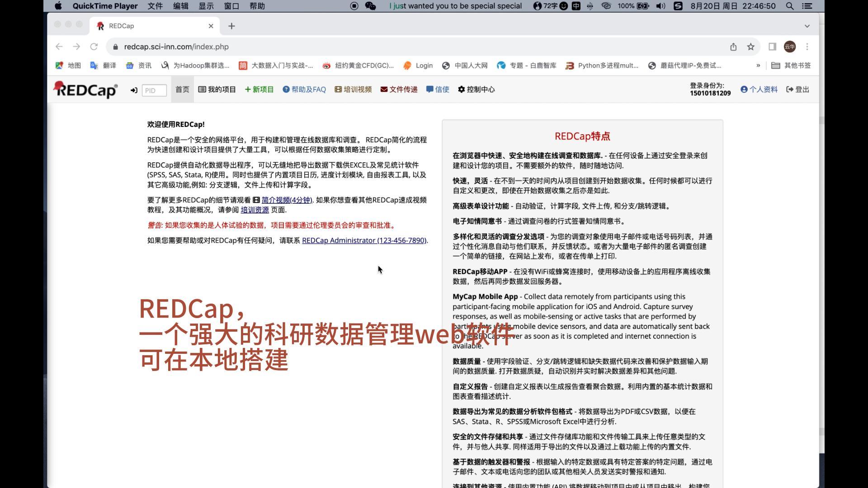Screen dimensions: 868x488
Task: Open 中国人大网 bookmark
Action: [x=465, y=66]
